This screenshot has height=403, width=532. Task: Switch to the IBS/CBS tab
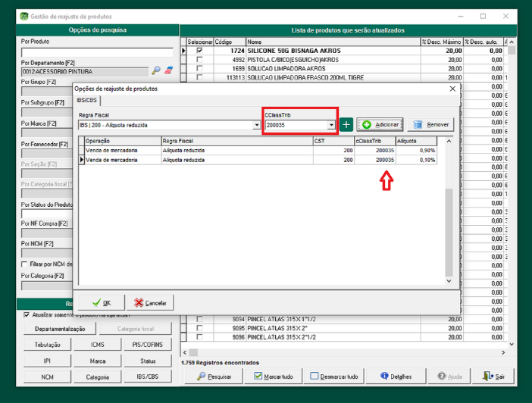pos(86,100)
